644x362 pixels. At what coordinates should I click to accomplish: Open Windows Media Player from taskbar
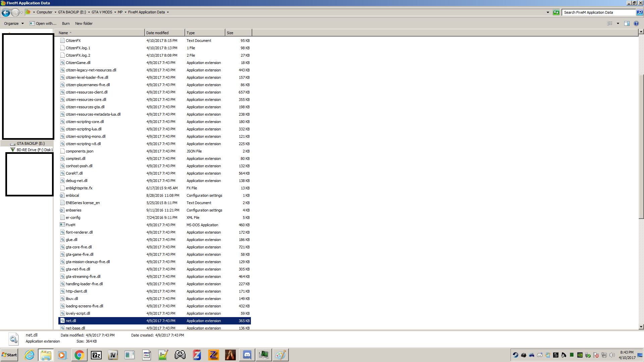[x=62, y=355]
